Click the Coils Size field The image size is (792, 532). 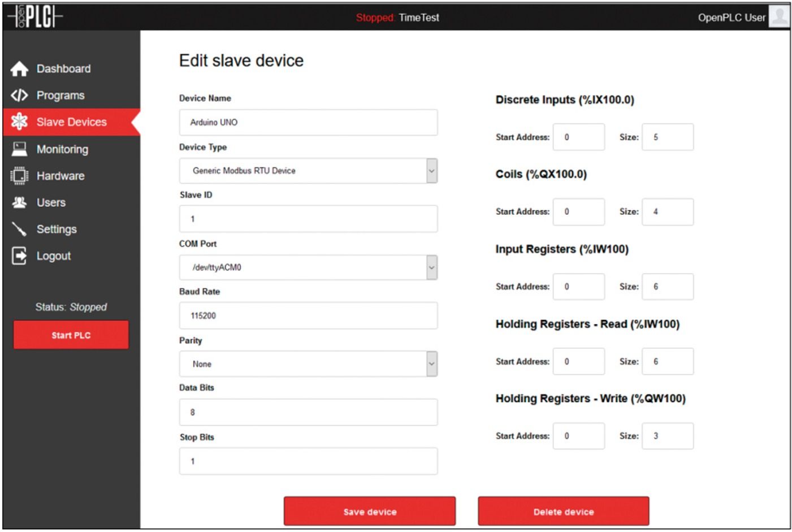point(668,211)
